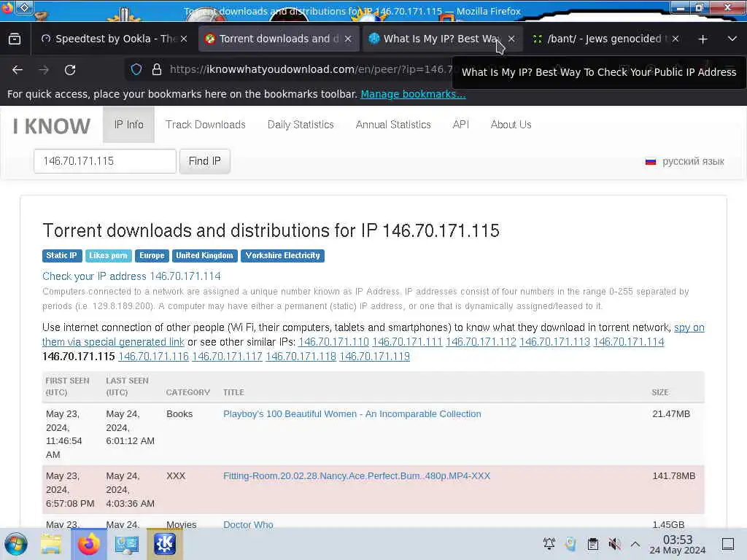
Task: Open the About Us page
Action: 511,125
